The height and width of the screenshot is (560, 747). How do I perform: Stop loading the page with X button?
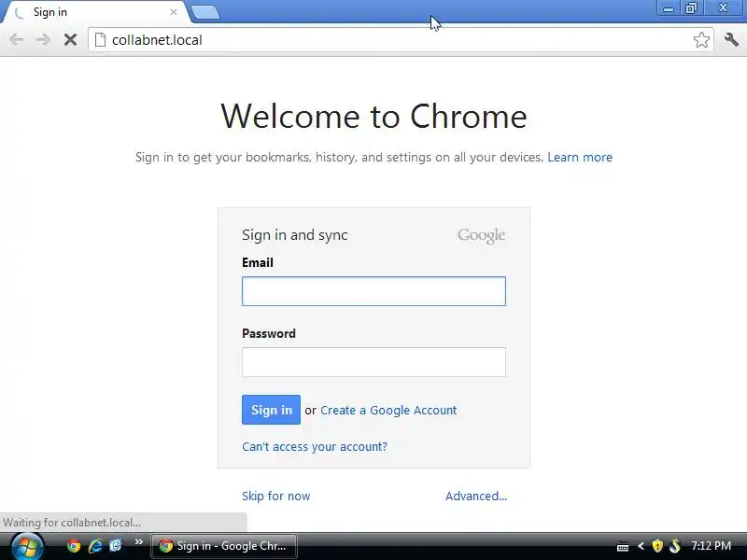pyautogui.click(x=70, y=40)
